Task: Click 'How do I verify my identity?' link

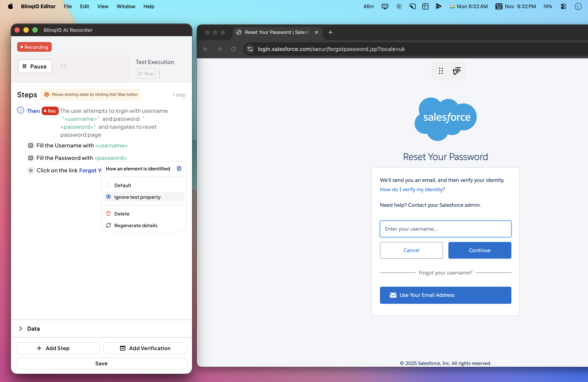Action: (x=412, y=189)
